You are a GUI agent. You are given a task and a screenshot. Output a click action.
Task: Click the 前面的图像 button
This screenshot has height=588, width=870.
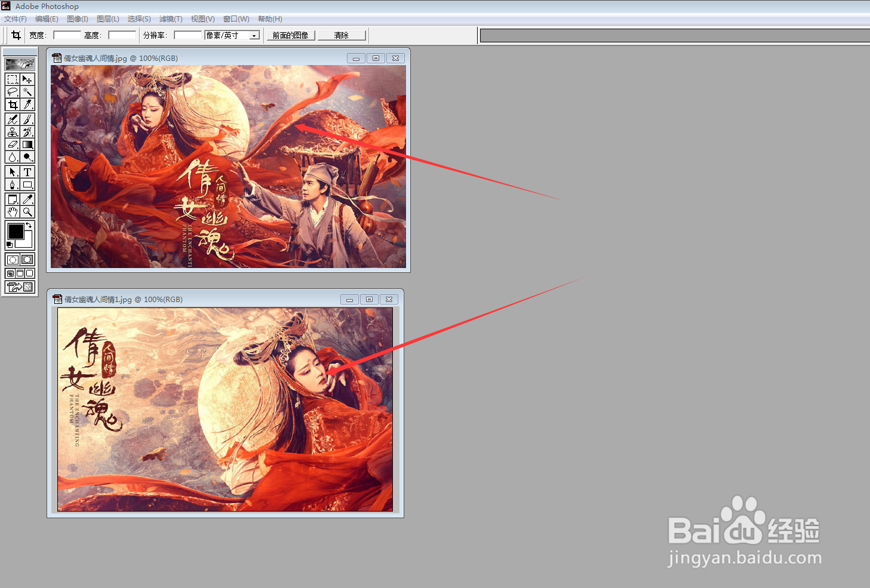pos(291,36)
